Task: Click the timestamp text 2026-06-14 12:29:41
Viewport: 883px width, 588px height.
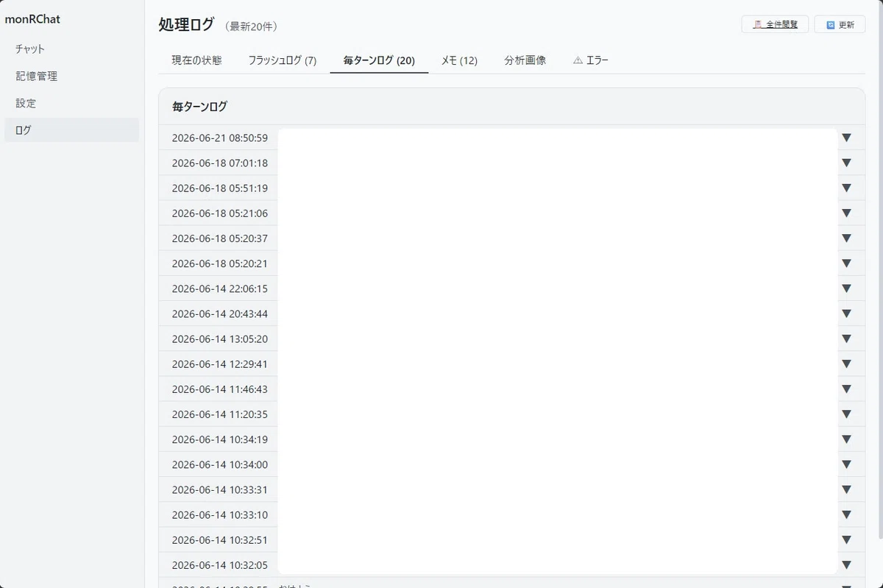Action: (x=220, y=364)
